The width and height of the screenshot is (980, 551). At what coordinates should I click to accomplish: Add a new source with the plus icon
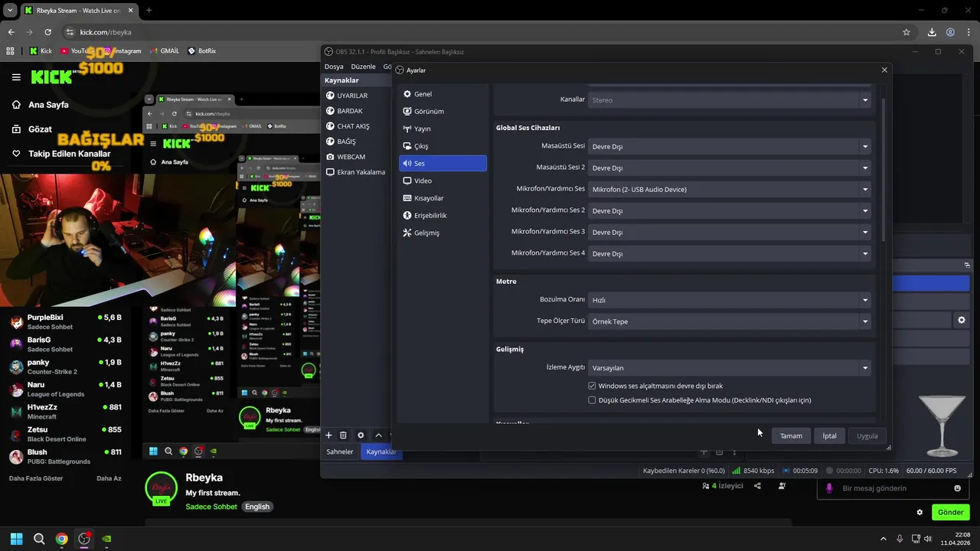click(328, 435)
